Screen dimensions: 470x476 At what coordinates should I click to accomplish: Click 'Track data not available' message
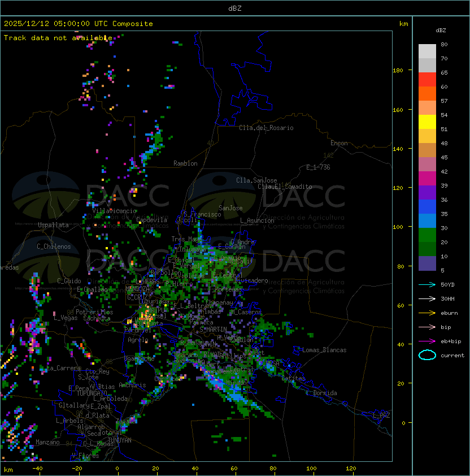pos(58,38)
